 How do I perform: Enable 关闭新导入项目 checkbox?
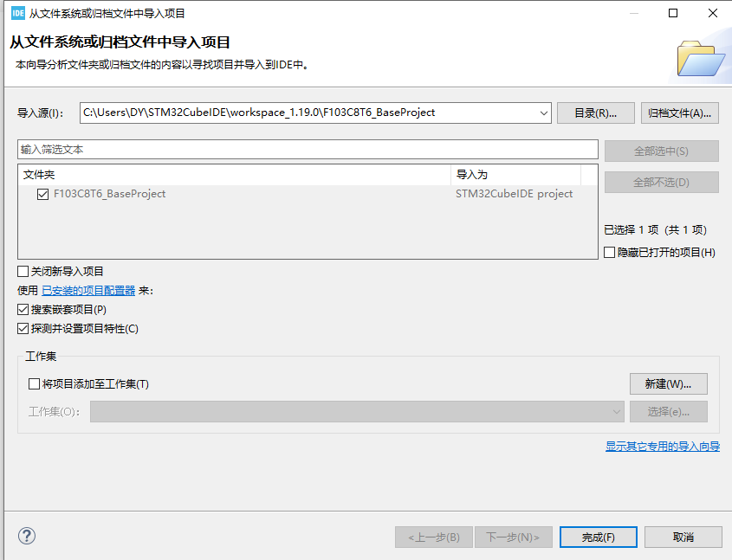[x=23, y=272]
